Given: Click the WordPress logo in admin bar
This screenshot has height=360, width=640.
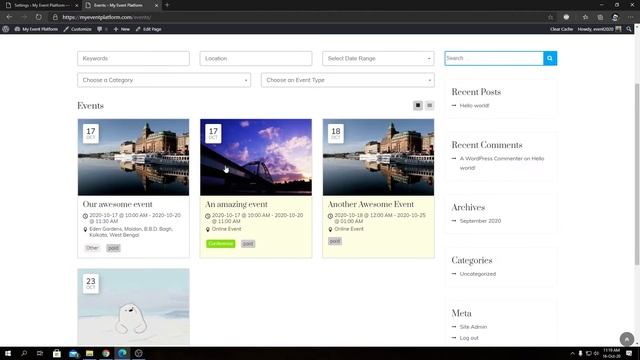Looking at the screenshot, I should click(x=6, y=29).
